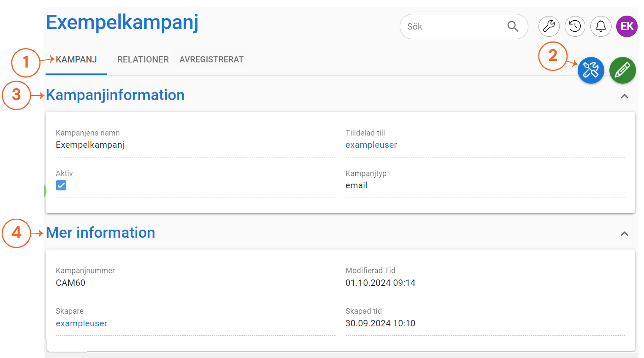This screenshot has height=358, width=644.
Task: Click the Exempelkampanj page title
Action: (x=122, y=22)
